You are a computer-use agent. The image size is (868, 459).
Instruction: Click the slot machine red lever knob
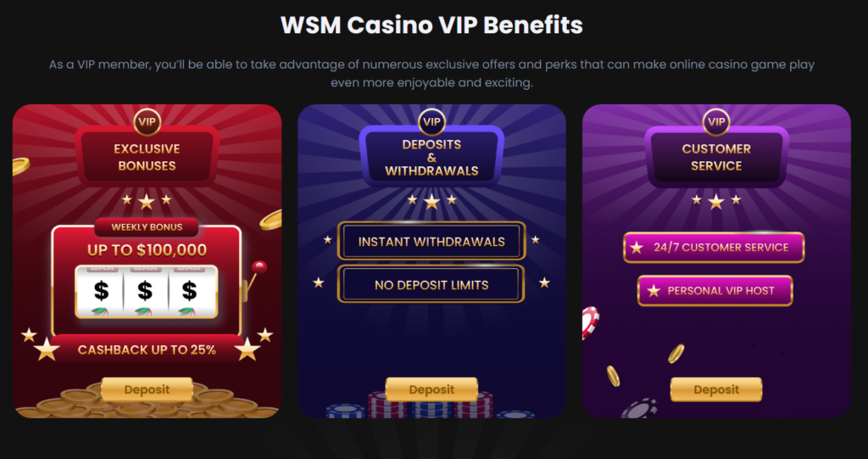(259, 267)
